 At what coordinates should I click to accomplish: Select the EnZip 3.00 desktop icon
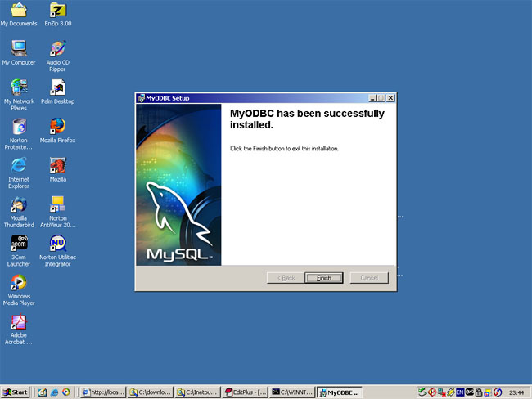pos(58,11)
